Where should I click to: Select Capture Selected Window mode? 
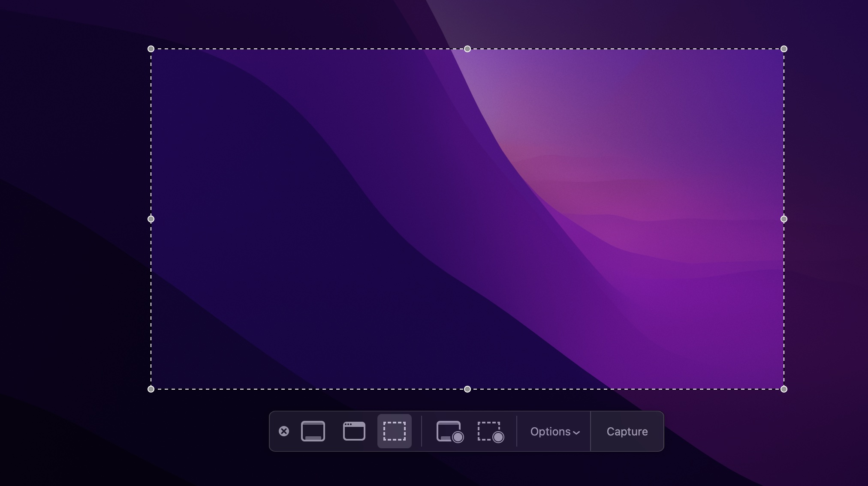pos(354,431)
